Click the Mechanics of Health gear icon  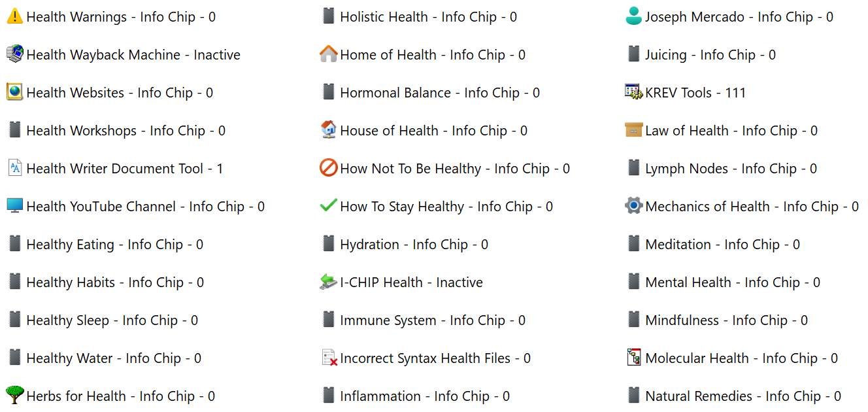coord(633,207)
